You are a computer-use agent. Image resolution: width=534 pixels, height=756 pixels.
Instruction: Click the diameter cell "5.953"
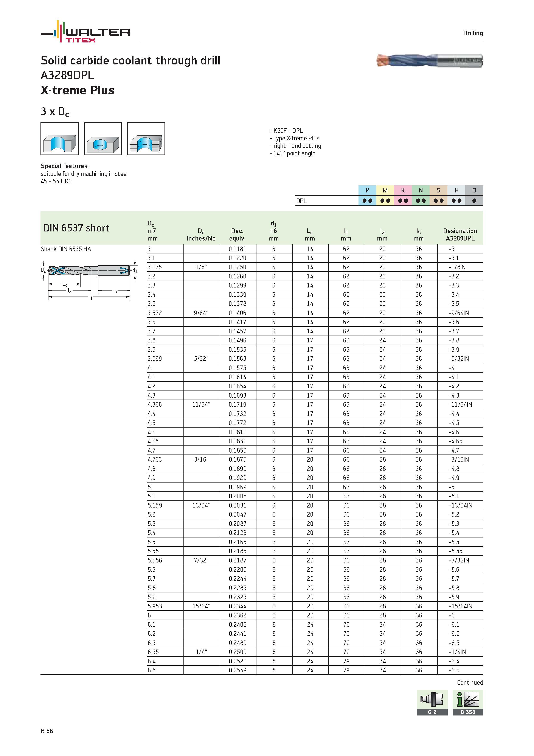tap(155, 606)
